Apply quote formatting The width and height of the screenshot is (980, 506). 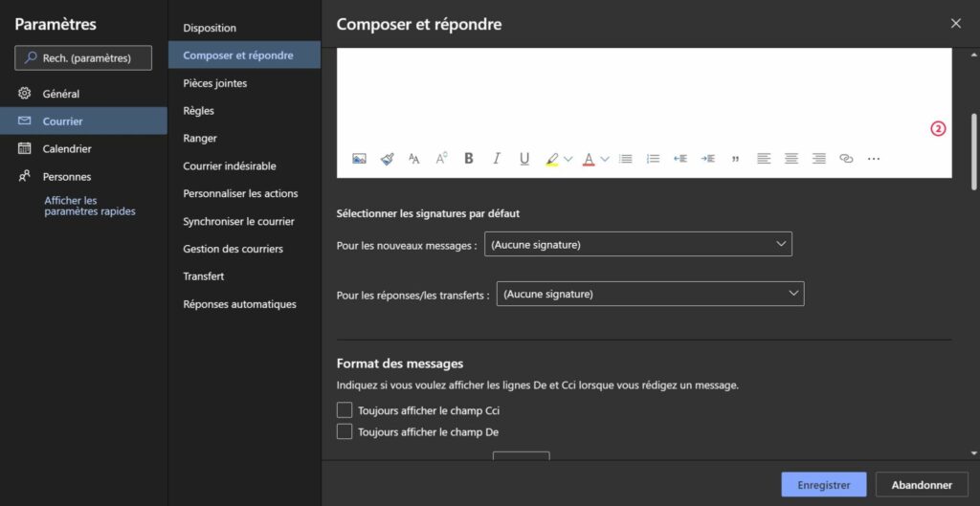(735, 159)
